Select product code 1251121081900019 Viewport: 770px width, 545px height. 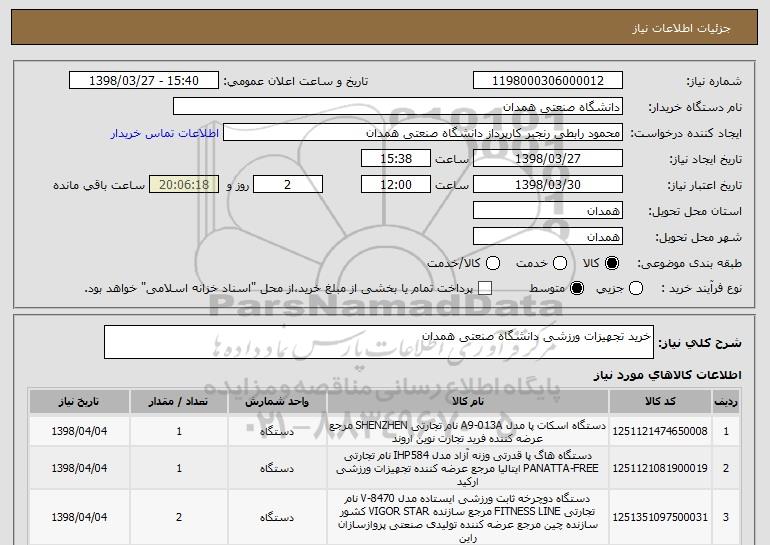660,468
